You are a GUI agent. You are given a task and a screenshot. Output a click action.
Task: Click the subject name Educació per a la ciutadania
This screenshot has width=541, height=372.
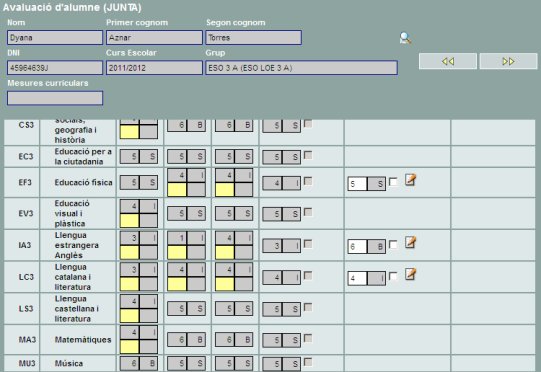[83, 156]
